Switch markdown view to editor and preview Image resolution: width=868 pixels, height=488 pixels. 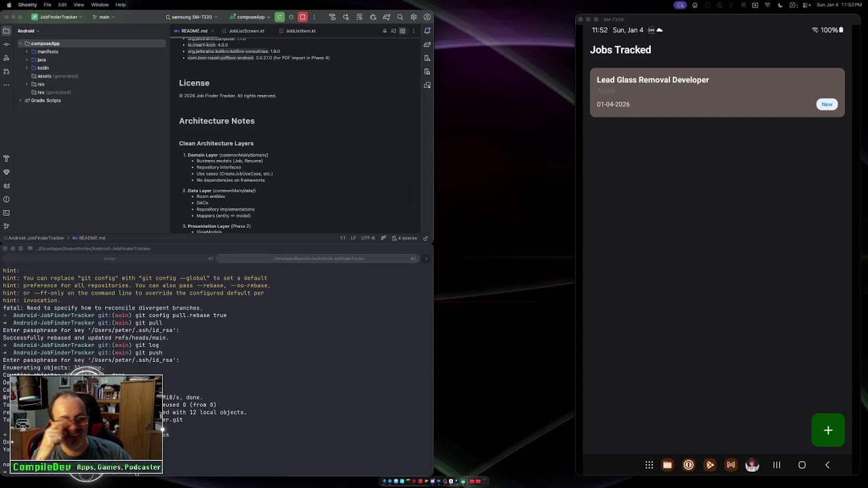coord(394,30)
